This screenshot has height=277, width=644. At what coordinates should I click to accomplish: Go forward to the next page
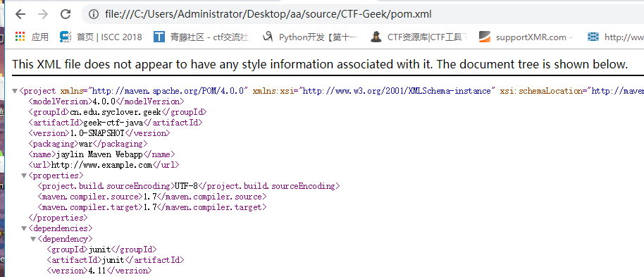point(43,14)
